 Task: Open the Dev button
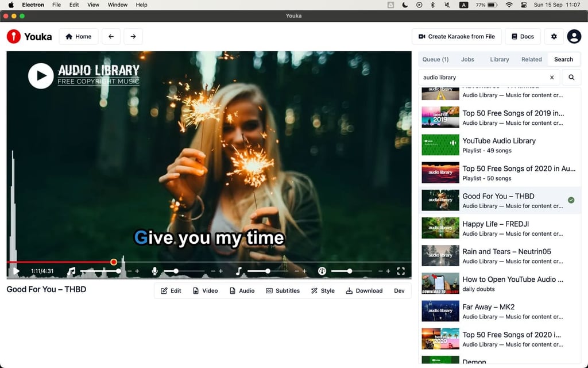tap(400, 290)
